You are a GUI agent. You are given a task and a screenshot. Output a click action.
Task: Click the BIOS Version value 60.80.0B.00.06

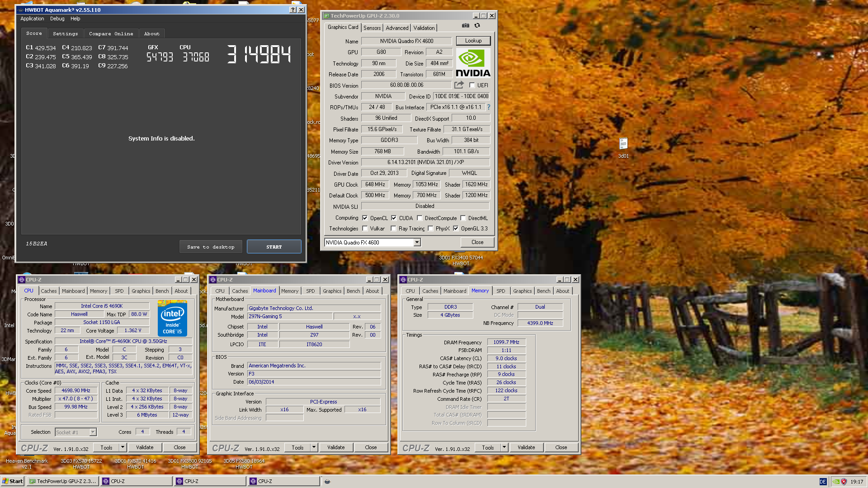click(406, 85)
